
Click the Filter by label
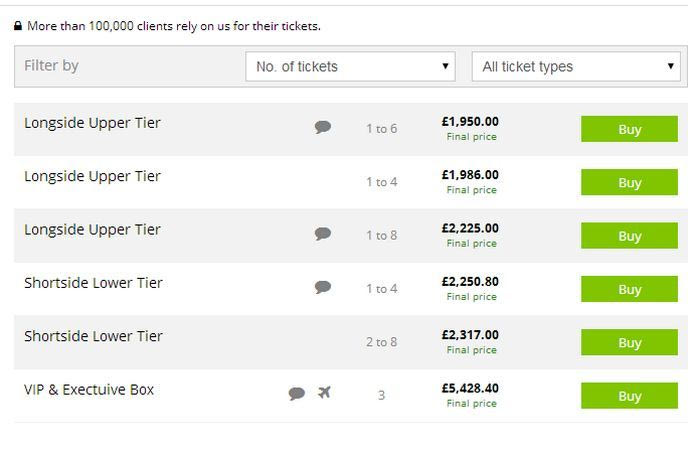[51, 66]
